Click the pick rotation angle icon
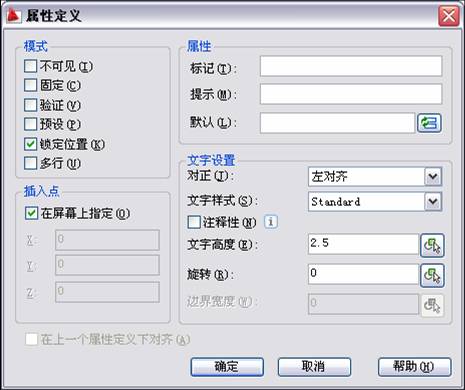The width and height of the screenshot is (465, 390). click(432, 275)
